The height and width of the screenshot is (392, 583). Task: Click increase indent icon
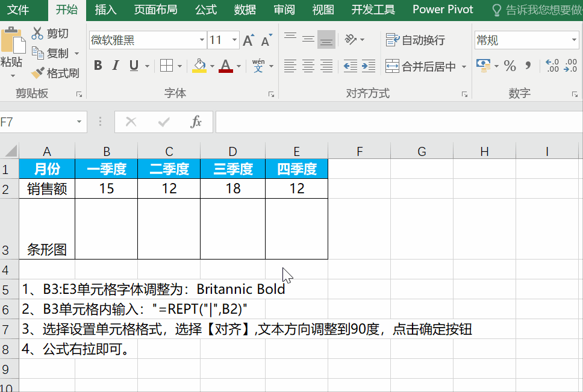(x=369, y=66)
